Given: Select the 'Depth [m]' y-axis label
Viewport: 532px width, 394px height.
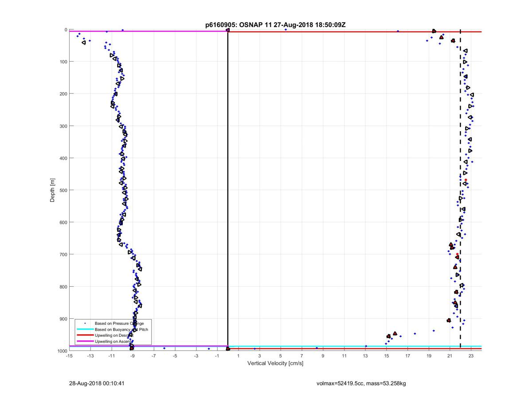Looking at the screenshot, I should 52,190.
